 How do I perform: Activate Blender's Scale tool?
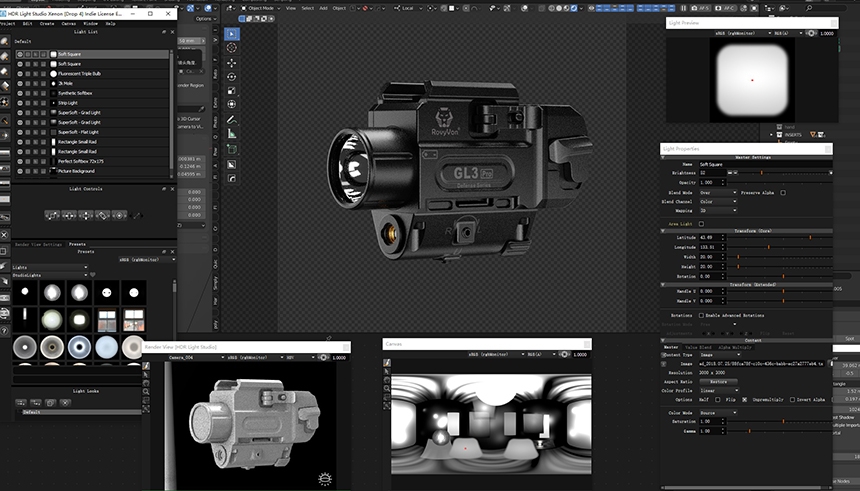click(x=231, y=91)
